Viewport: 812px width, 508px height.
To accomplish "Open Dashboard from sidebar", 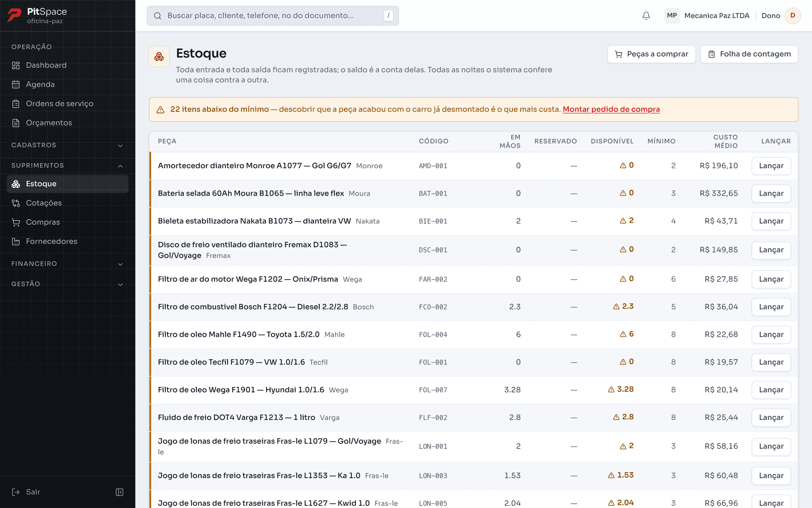I will (68, 65).
